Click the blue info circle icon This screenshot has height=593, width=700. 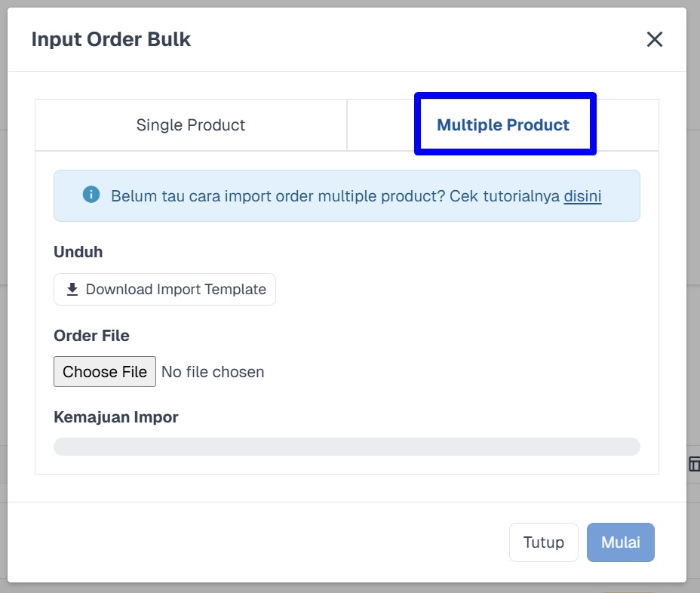pos(91,195)
